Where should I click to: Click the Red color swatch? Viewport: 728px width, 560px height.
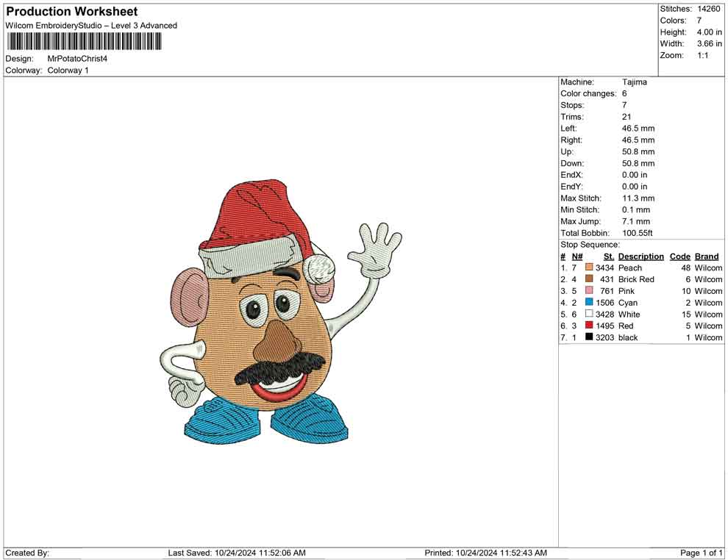click(x=589, y=326)
